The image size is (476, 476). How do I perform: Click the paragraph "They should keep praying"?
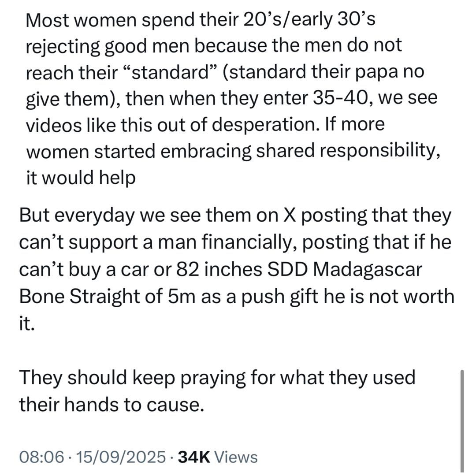217,377
